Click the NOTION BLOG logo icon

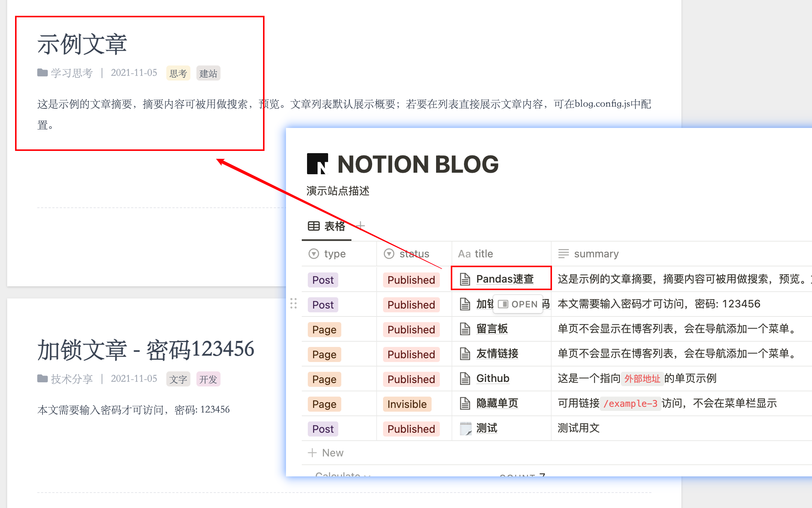tap(317, 164)
